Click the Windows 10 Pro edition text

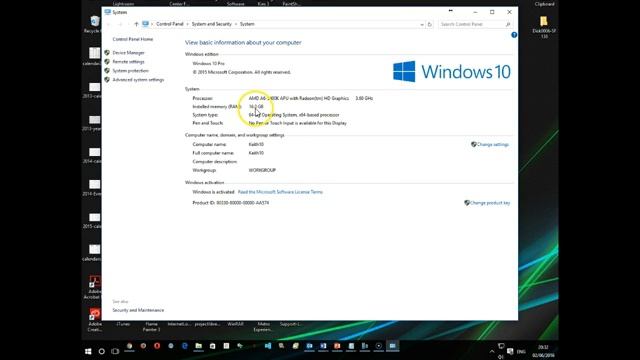click(x=208, y=64)
